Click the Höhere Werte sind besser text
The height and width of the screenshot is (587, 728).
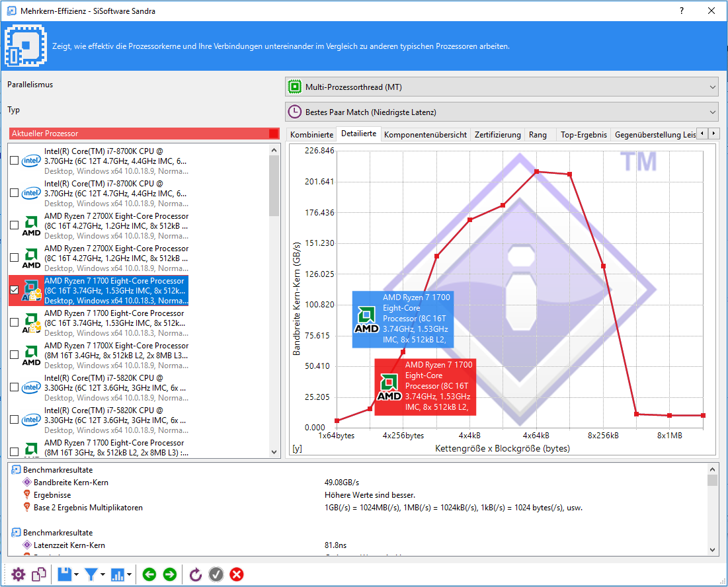[370, 494]
